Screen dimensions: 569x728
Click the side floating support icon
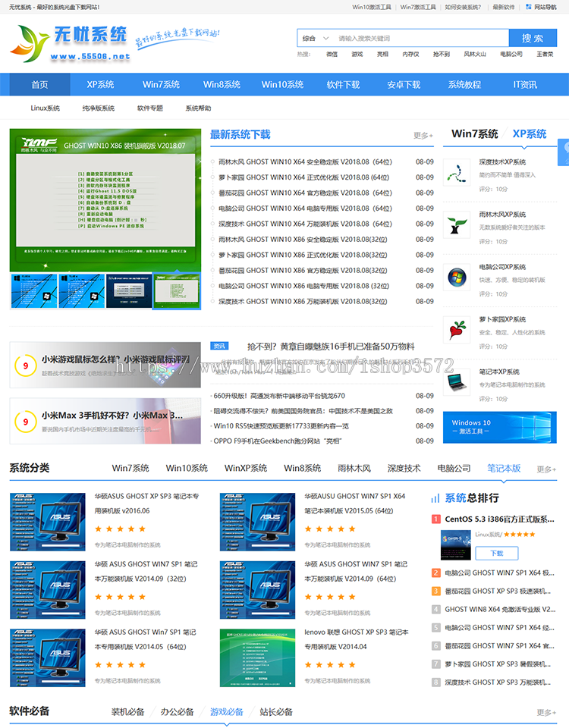coord(564,152)
